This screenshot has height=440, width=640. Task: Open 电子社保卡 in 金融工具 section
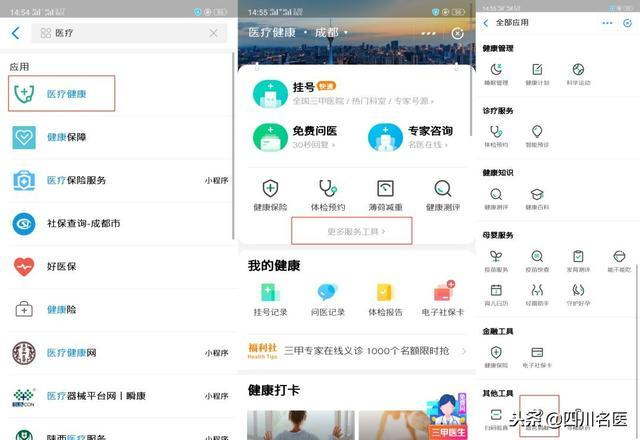click(537, 357)
